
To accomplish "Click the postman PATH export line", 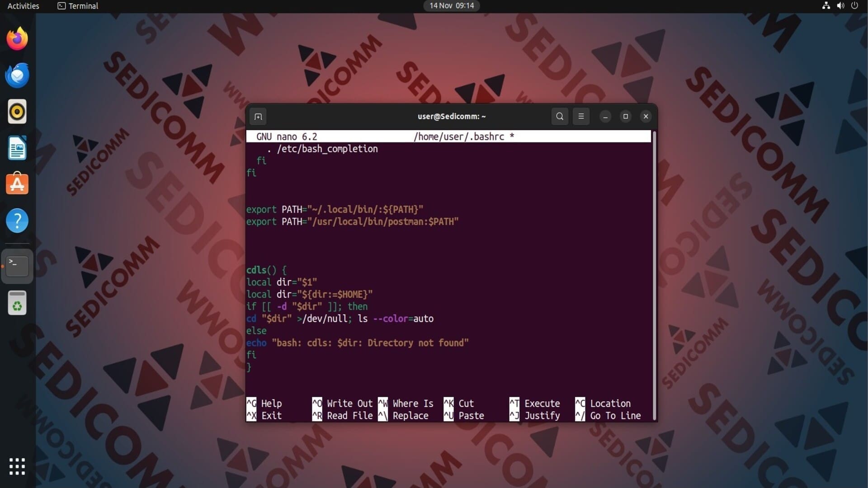I will [x=352, y=222].
